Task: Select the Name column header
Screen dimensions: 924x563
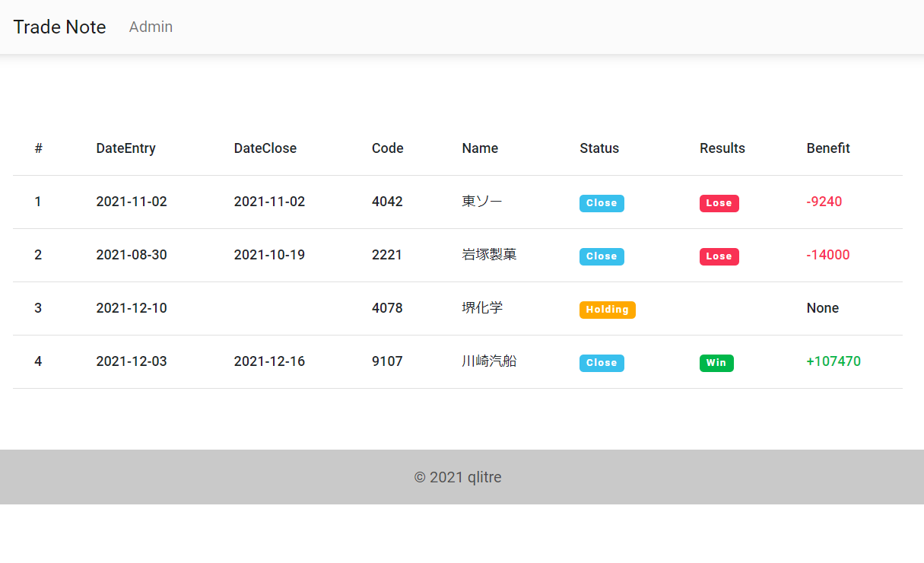Action: tap(480, 148)
